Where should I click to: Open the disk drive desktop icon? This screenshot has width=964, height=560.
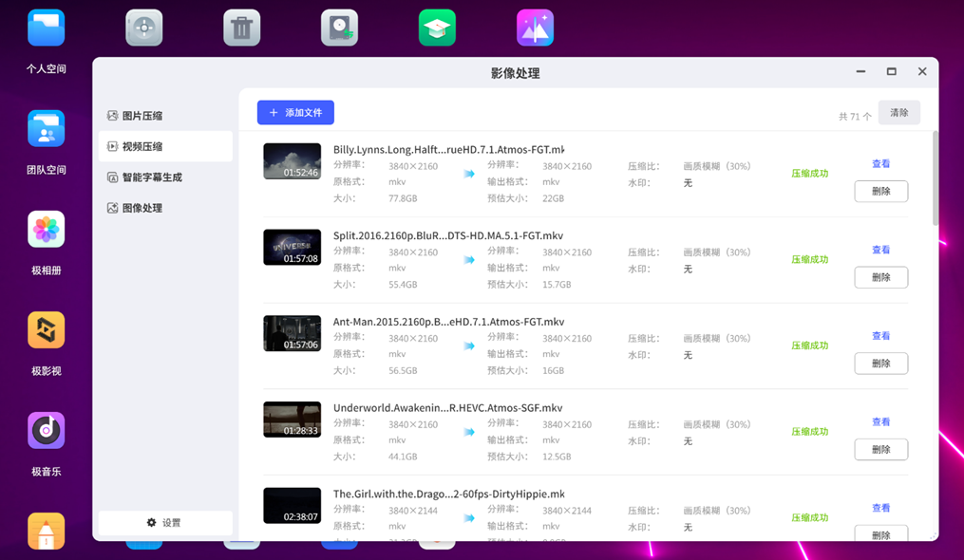[339, 28]
